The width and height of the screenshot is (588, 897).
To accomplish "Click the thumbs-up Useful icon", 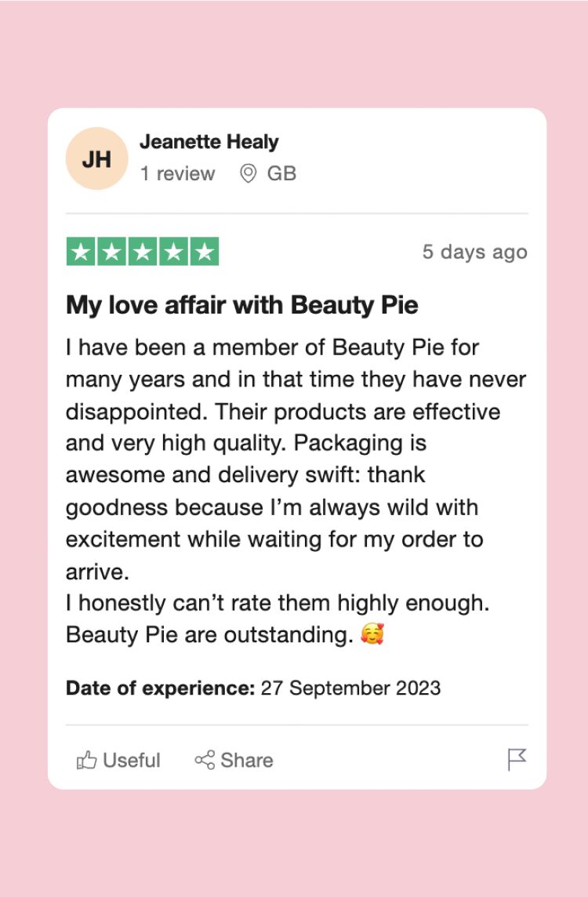I will 87,760.
